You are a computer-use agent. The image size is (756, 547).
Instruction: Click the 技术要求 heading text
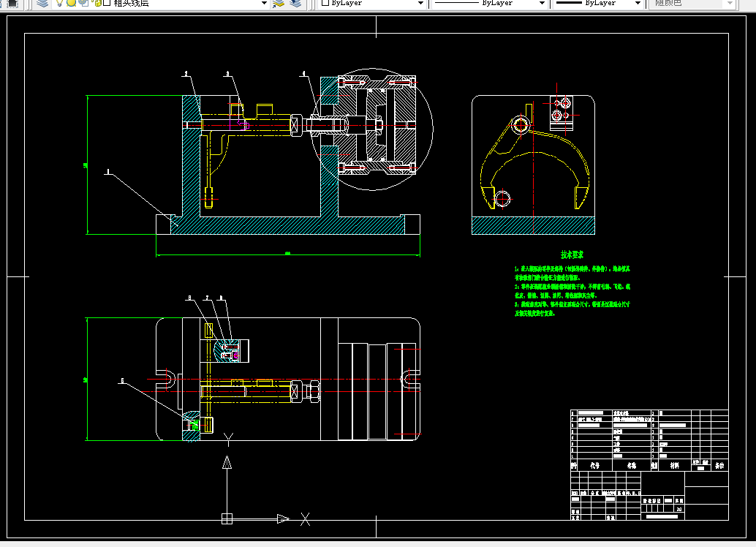coord(572,254)
